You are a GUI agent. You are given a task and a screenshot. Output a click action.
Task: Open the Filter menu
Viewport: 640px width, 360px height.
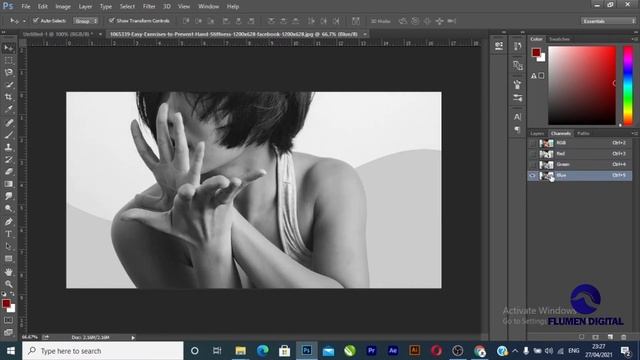(149, 7)
